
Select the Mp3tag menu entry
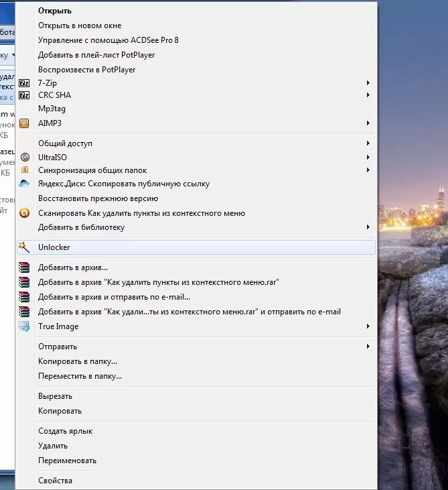coord(196,109)
